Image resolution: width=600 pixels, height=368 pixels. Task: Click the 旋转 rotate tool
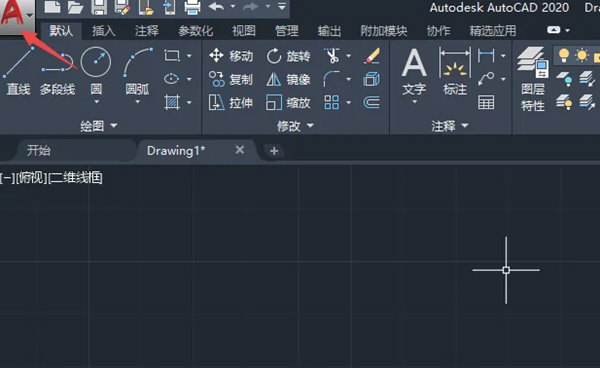(288, 56)
